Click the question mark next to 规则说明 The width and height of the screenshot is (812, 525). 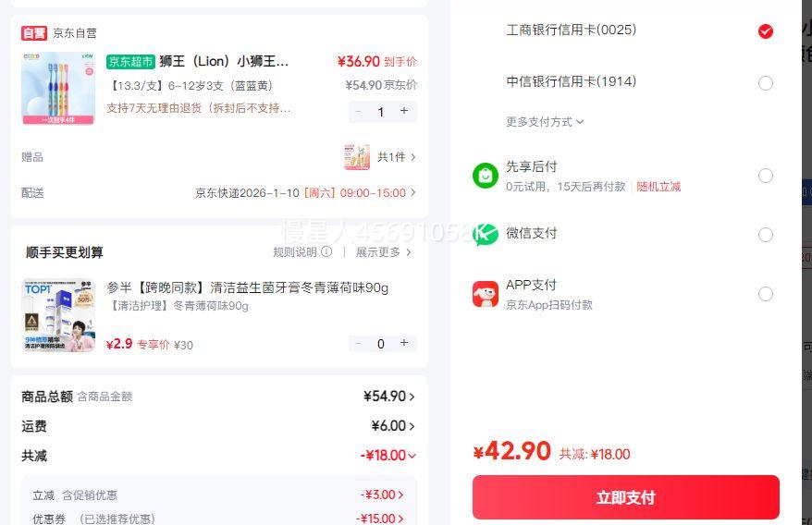(x=326, y=252)
